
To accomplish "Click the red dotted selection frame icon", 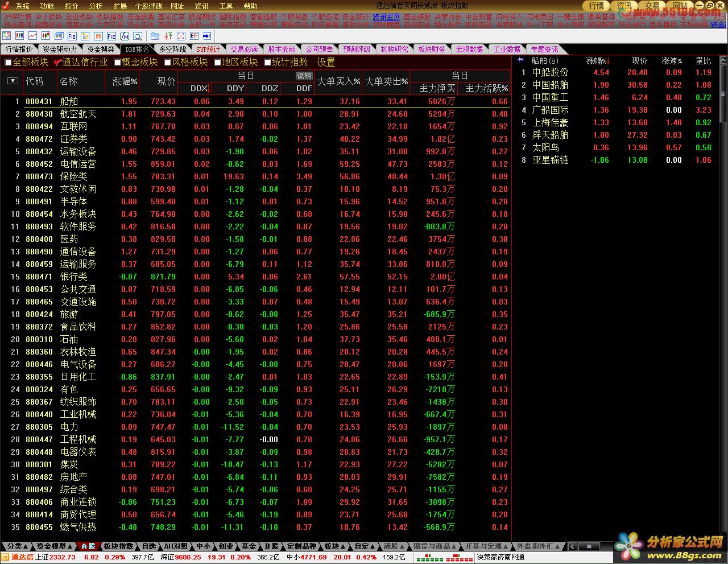I will click(181, 36).
